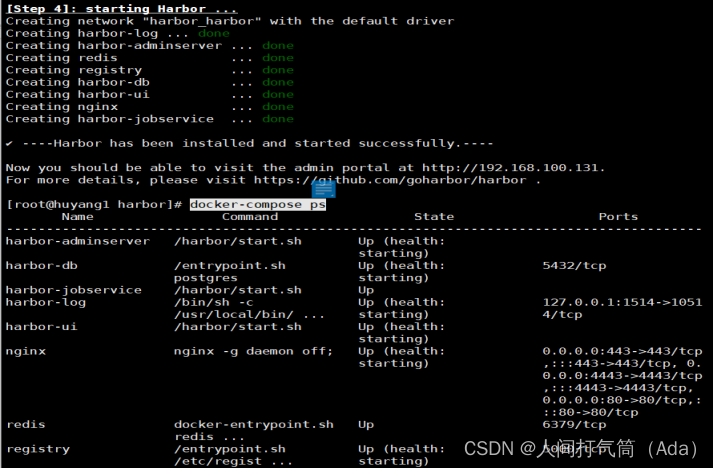
Task: Click the [Step 4]: starting Harbor line
Action: 121,9
